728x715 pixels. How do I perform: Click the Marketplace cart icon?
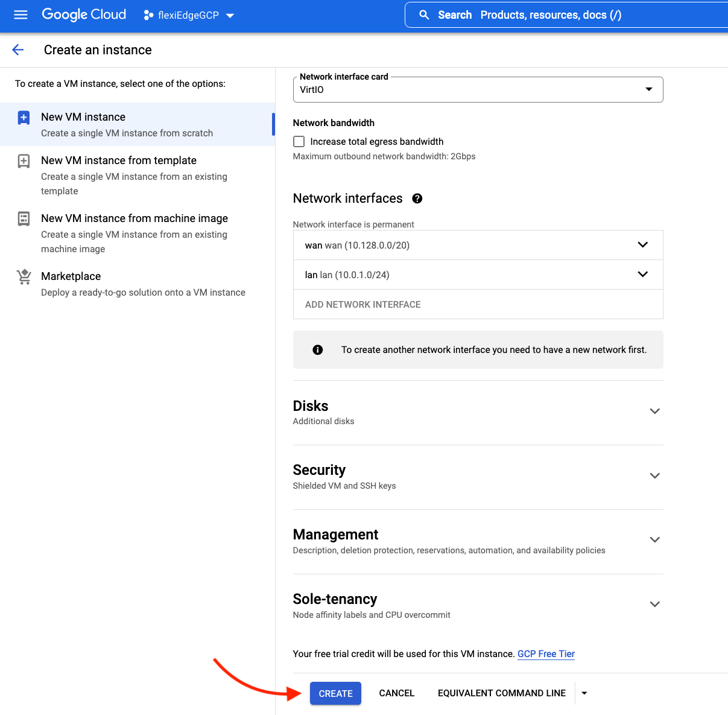(x=24, y=277)
